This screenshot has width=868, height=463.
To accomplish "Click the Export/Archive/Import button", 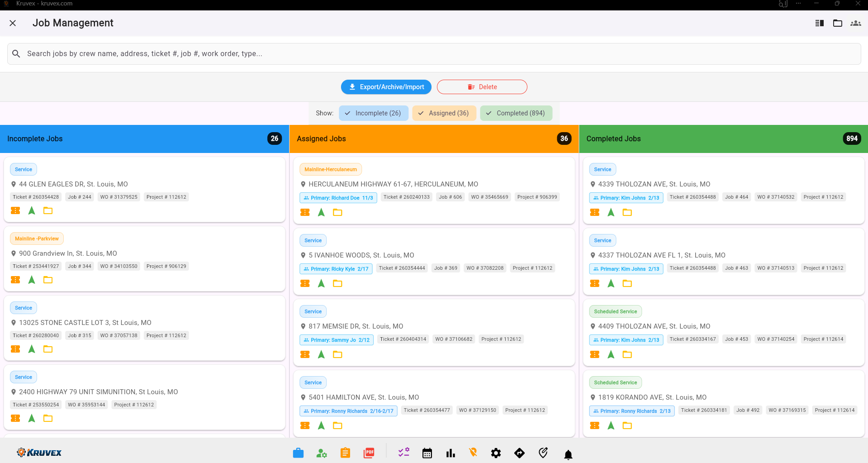I will point(386,87).
